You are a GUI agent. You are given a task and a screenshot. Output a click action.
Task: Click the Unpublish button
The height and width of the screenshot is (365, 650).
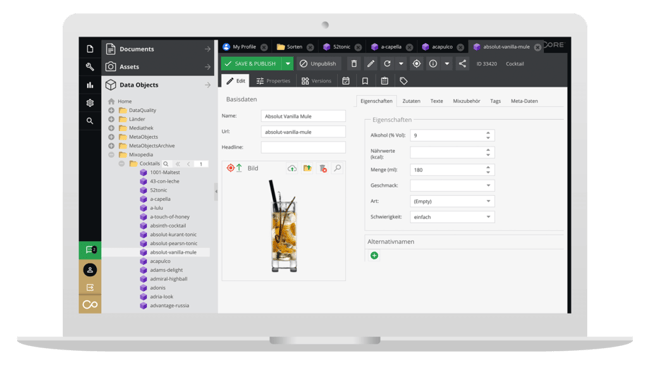pyautogui.click(x=318, y=63)
